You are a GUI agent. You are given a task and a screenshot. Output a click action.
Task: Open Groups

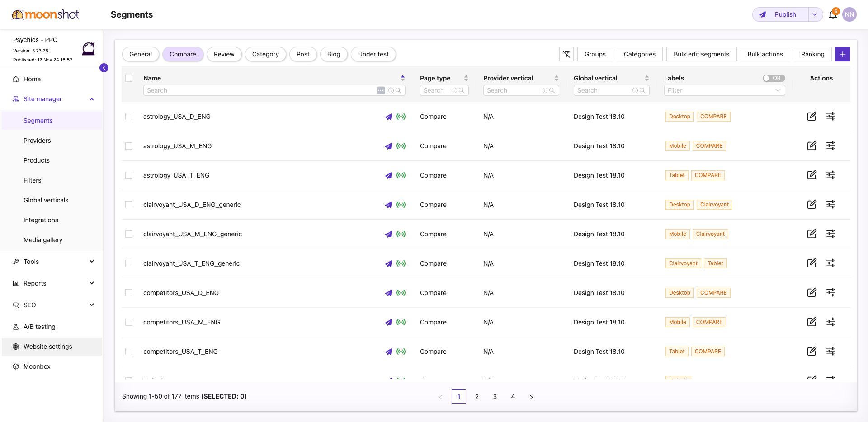(x=595, y=54)
